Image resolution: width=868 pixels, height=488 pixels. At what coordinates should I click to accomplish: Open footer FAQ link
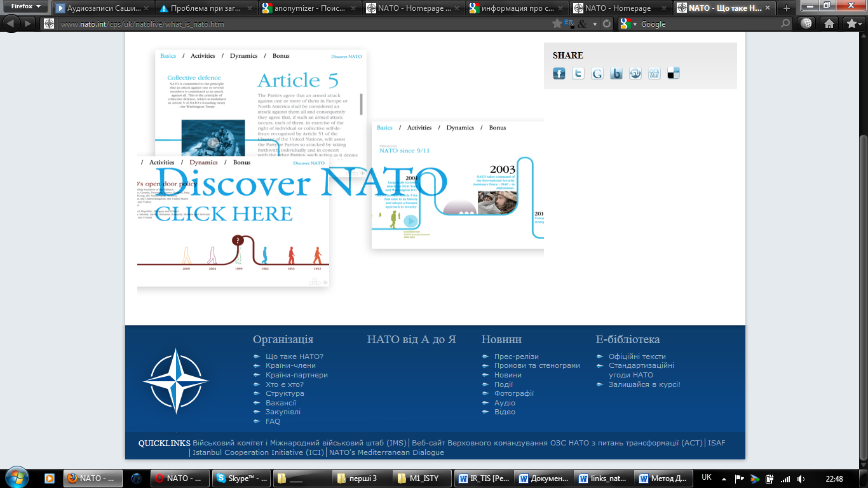(273, 421)
